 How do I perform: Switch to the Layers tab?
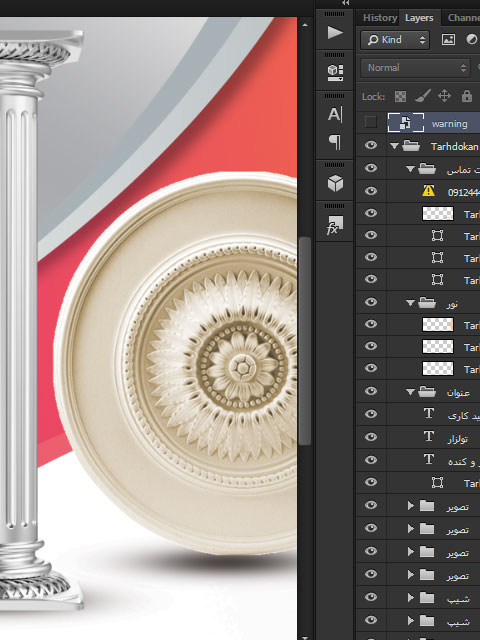[419, 18]
